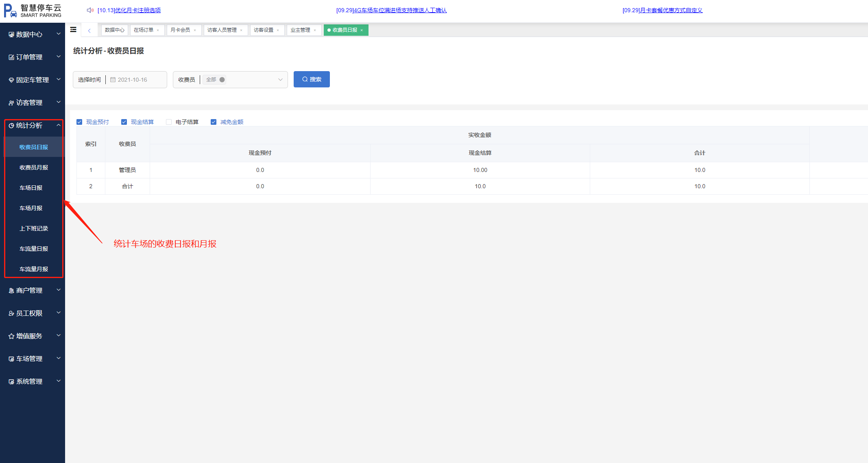868x463 pixels.
Task: Expand the 数据中心 menu chevron
Action: tap(59, 34)
